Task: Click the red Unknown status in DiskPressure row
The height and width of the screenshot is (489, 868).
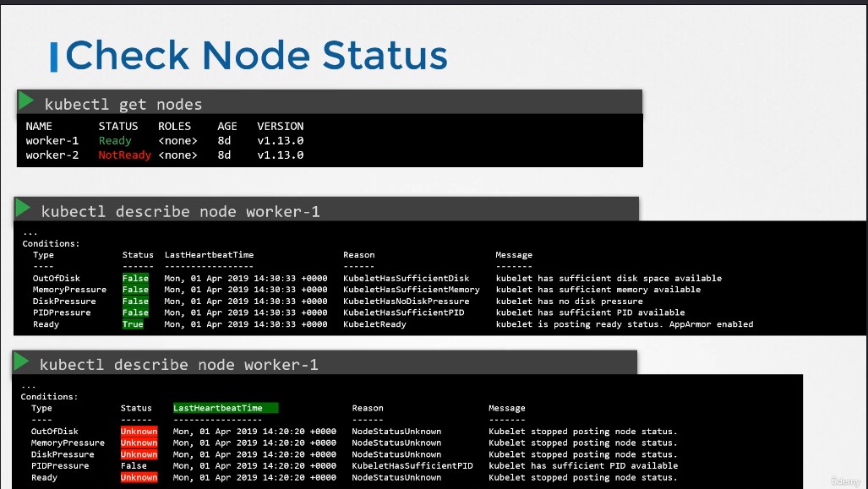Action: 139,454
